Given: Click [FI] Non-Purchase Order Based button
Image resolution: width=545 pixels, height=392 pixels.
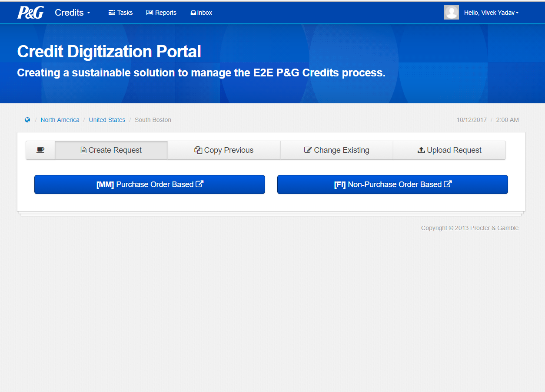Looking at the screenshot, I should click(x=392, y=184).
